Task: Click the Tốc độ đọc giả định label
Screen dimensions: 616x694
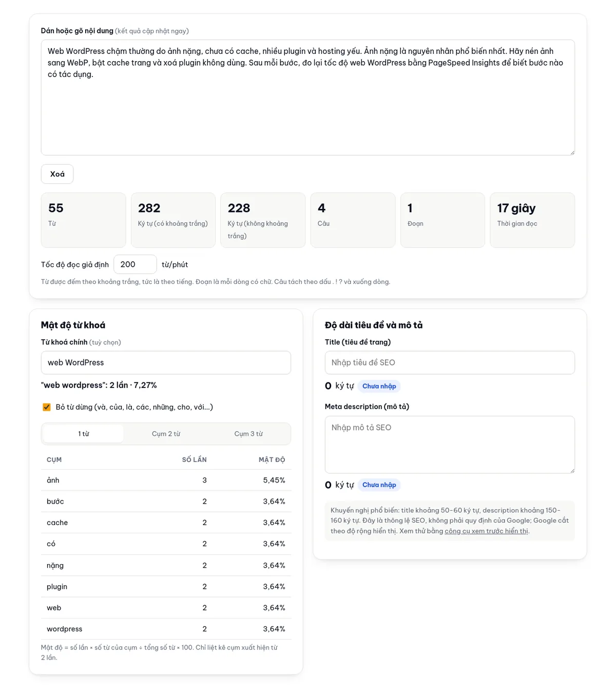Action: pos(75,265)
